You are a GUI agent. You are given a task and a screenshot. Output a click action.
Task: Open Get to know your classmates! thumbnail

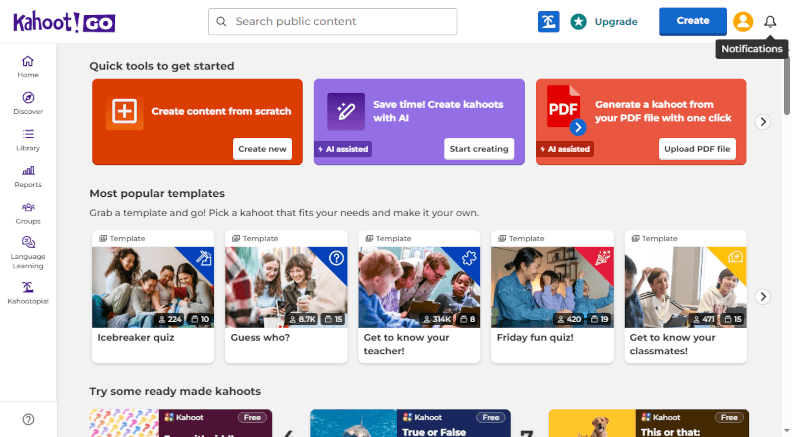coord(685,287)
